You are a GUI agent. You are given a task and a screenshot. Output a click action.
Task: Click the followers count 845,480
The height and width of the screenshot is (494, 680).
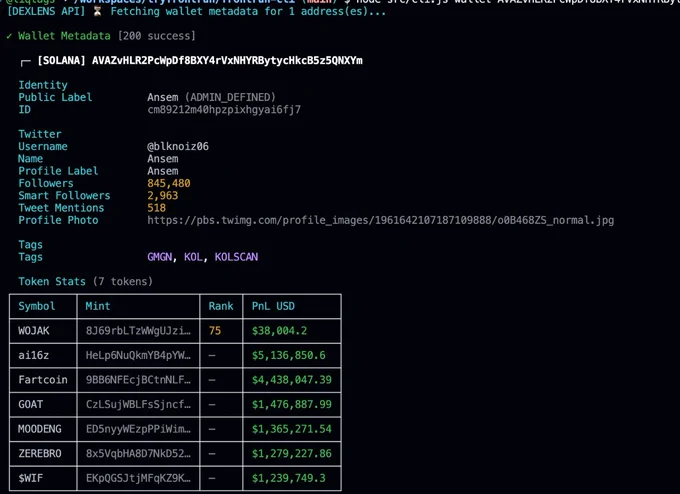click(x=169, y=183)
